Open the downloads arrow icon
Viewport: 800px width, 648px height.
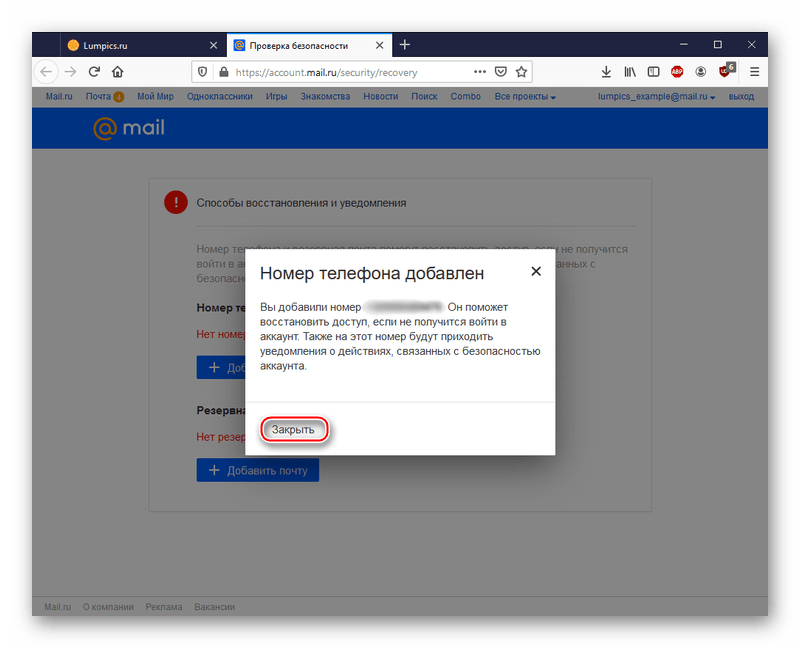tap(606, 72)
